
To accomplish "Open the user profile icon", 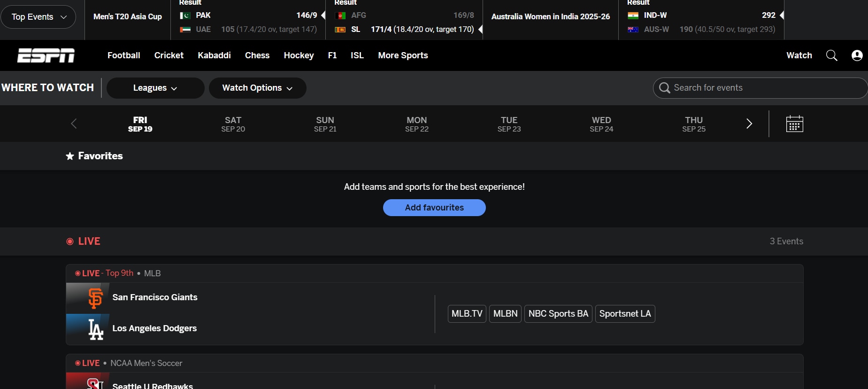I will [857, 55].
